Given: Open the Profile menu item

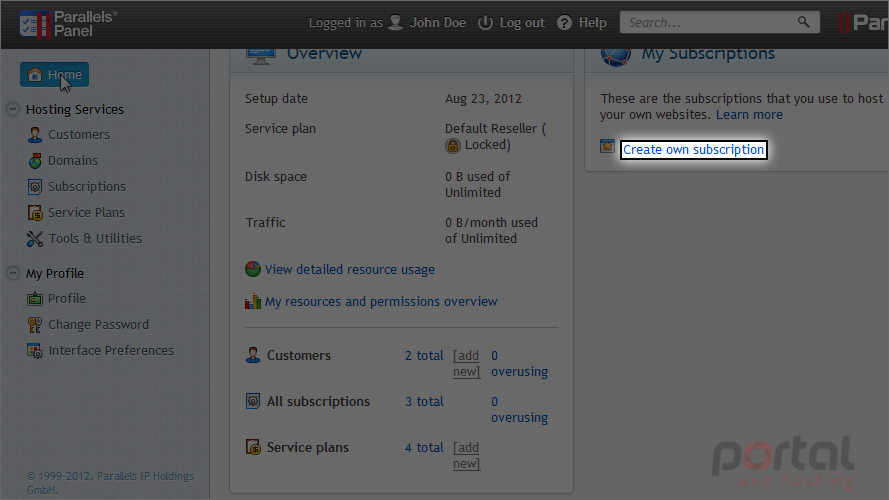Looking at the screenshot, I should (x=66, y=299).
